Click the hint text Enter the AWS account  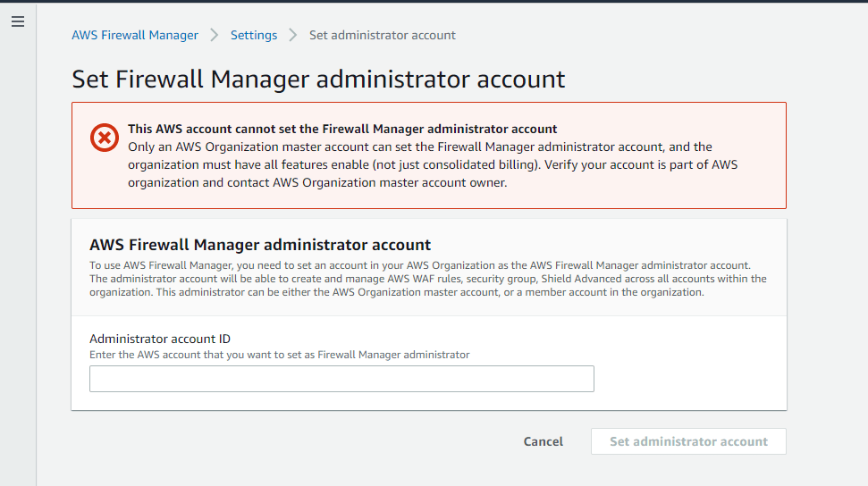[280, 355]
